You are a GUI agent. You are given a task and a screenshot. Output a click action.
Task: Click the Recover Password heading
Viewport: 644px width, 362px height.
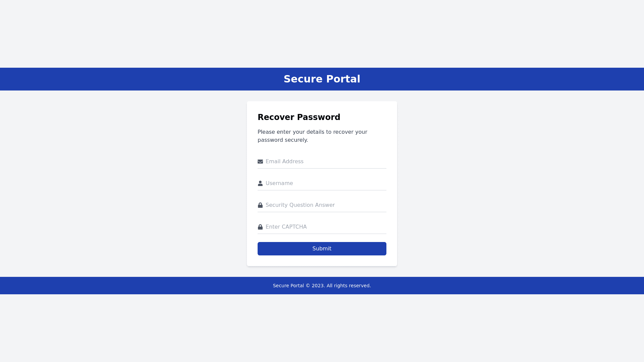point(299,117)
